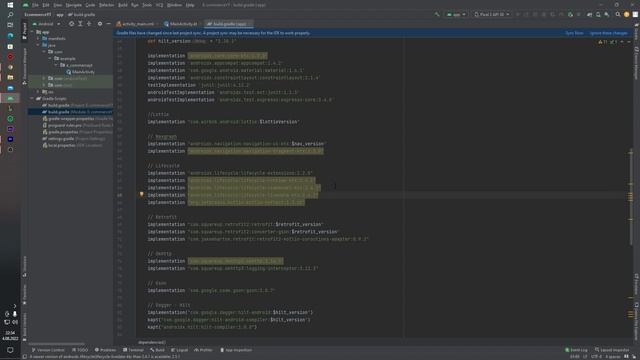The width and height of the screenshot is (640, 360).
Task: Click the Task View taskbar icon
Action: pyautogui.click(x=10, y=25)
